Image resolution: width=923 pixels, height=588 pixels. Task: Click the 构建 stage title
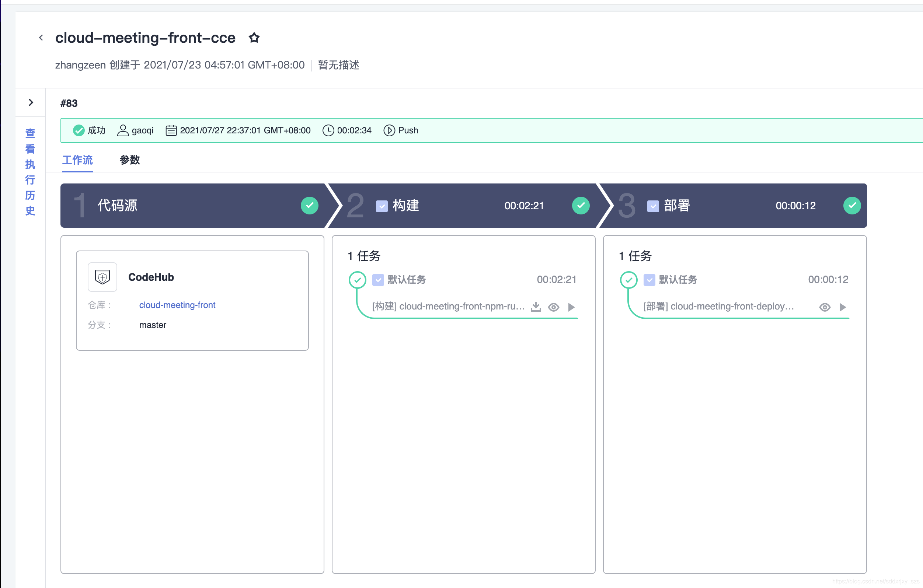pos(406,205)
